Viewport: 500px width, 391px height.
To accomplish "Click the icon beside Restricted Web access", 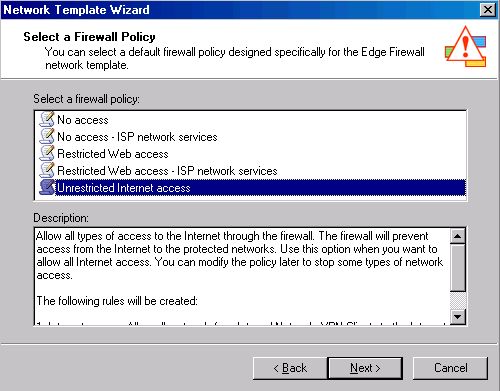I will pos(47,153).
